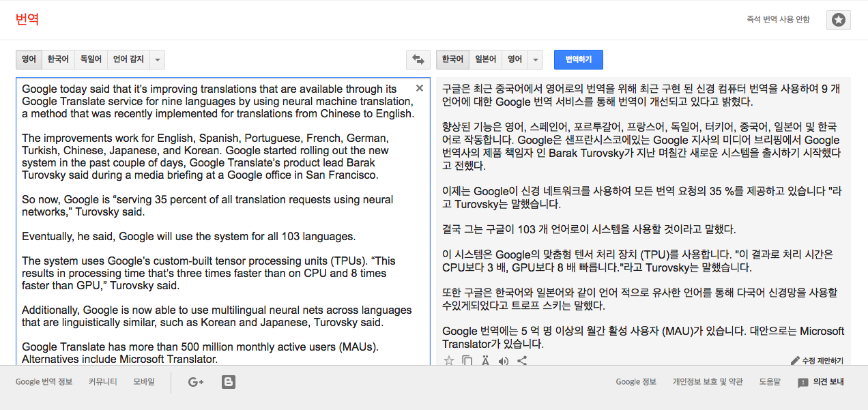Open the Blogger footer icon

[229, 382]
